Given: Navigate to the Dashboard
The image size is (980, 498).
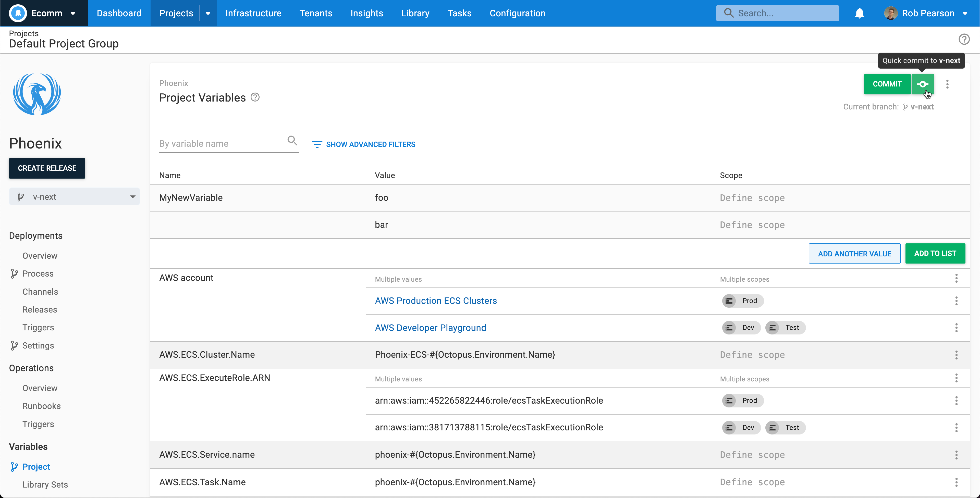Looking at the screenshot, I should click(119, 13).
